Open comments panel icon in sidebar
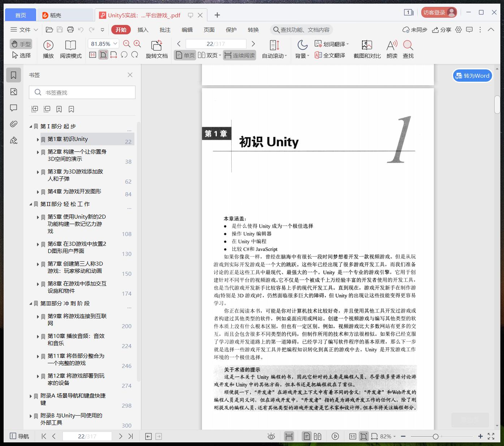 (14, 108)
